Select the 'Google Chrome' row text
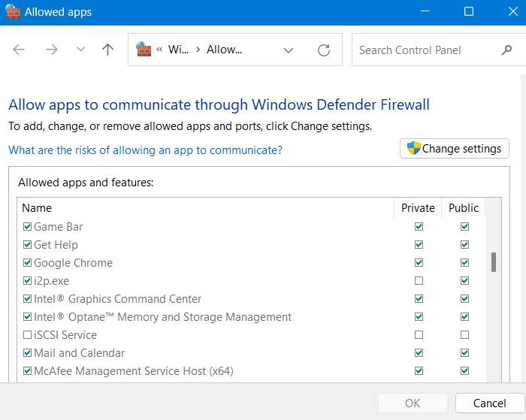 (x=73, y=263)
